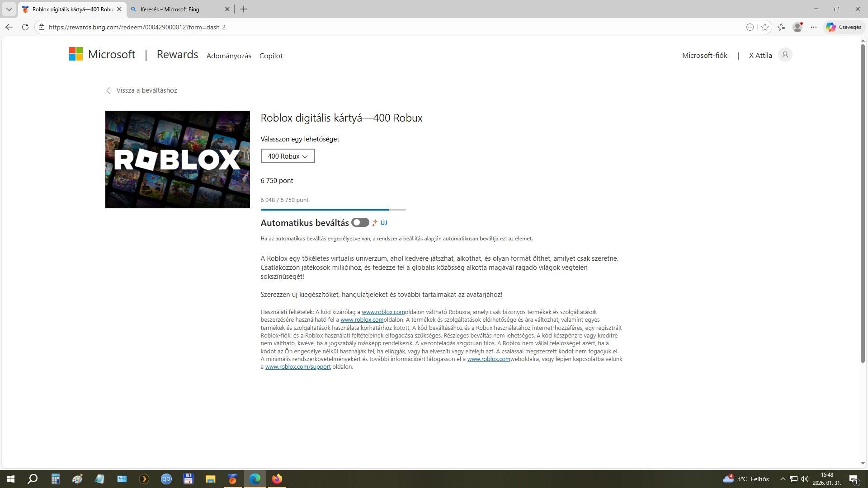Open the Copilot navigation item

(271, 56)
